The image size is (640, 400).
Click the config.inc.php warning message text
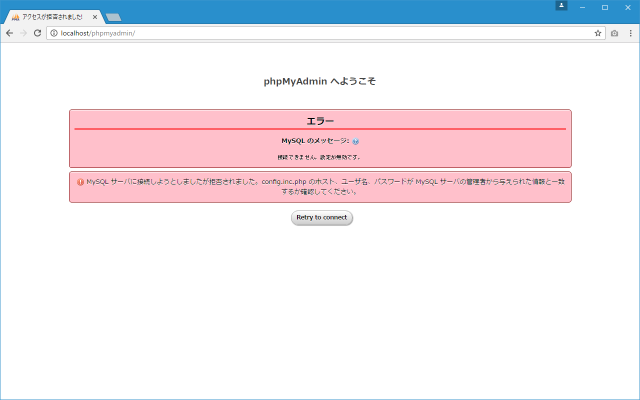(325, 187)
